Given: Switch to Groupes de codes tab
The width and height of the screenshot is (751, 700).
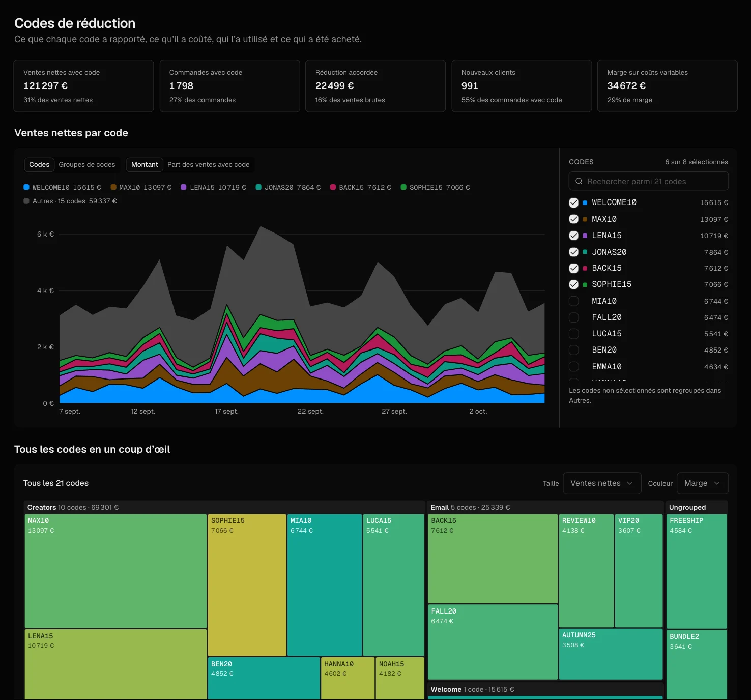Looking at the screenshot, I should click(x=87, y=165).
